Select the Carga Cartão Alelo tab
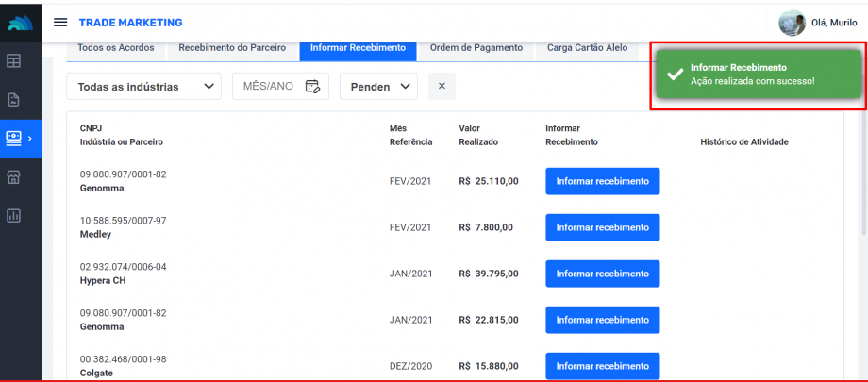Screen dimensions: 868x382 tap(587, 47)
